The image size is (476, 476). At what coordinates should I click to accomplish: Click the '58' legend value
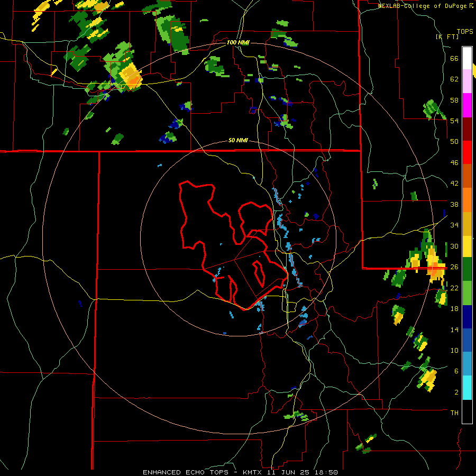pos(454,100)
